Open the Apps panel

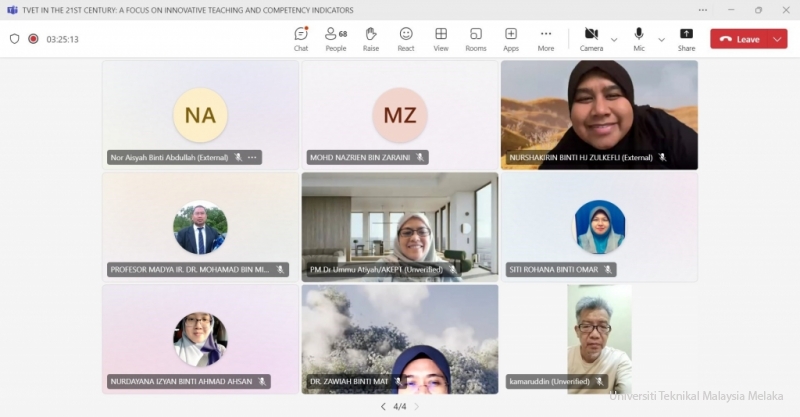511,38
